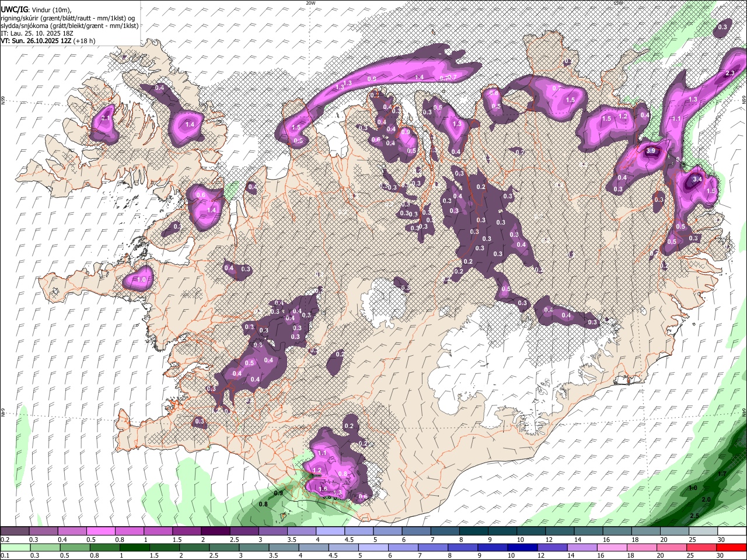The height and width of the screenshot is (560, 747).
Task: Click the 'UWC/IG' title in the header box
Action: [14, 10]
